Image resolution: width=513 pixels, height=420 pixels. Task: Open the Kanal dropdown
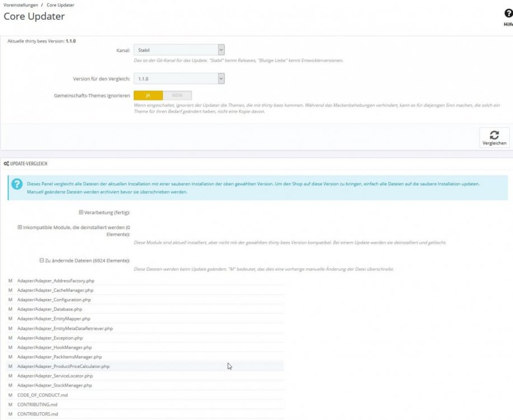179,50
